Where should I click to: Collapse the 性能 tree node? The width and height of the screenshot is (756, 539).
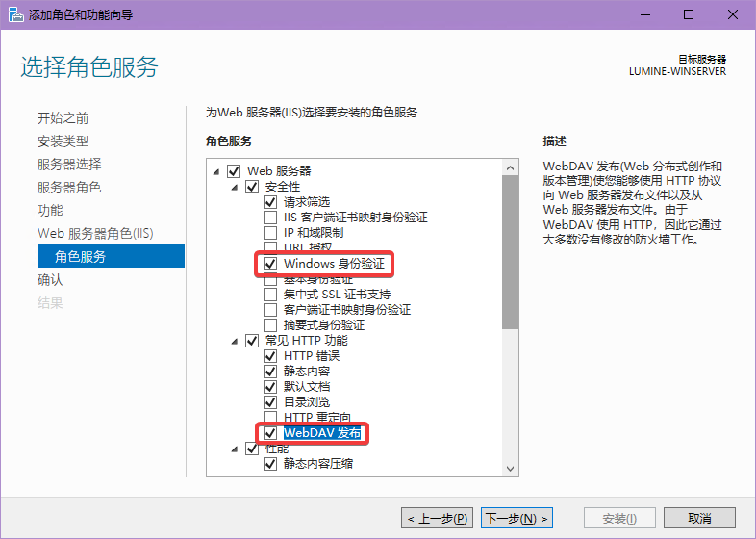234,449
